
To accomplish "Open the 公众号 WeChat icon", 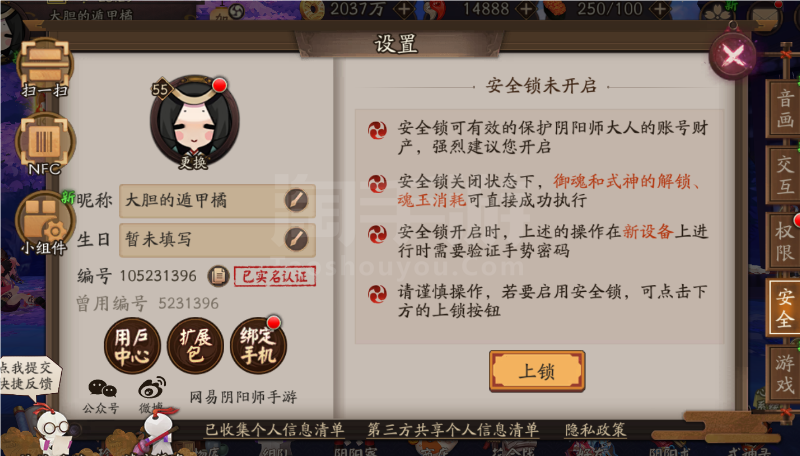I will click(x=102, y=396).
